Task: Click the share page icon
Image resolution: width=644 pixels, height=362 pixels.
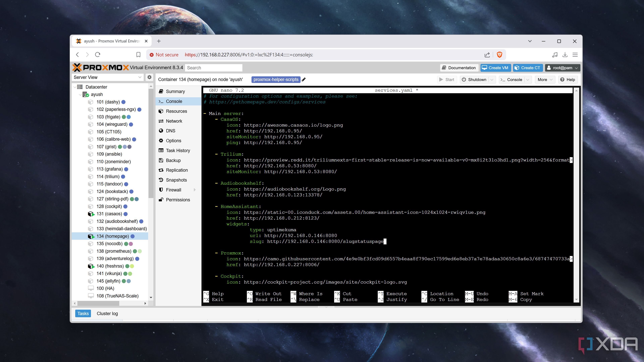Action: click(487, 55)
